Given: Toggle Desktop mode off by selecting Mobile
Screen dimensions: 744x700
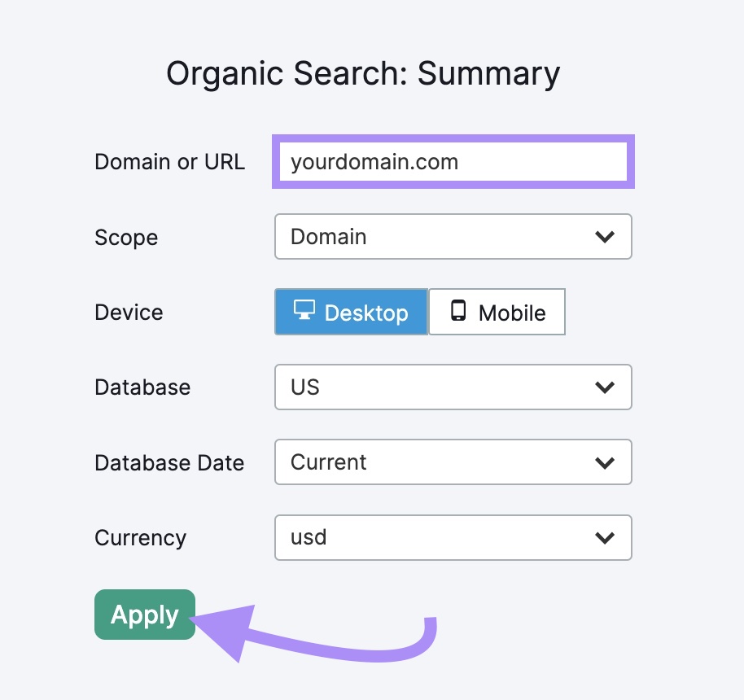Looking at the screenshot, I should 497,312.
